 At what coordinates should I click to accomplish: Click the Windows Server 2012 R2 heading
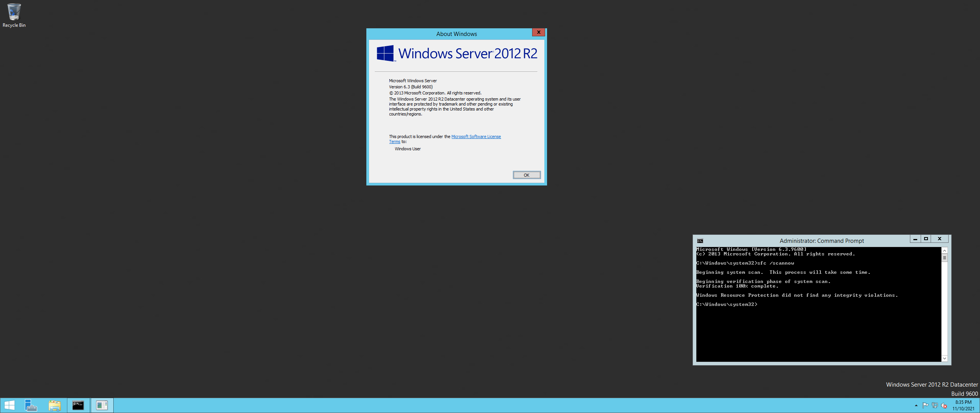click(468, 54)
